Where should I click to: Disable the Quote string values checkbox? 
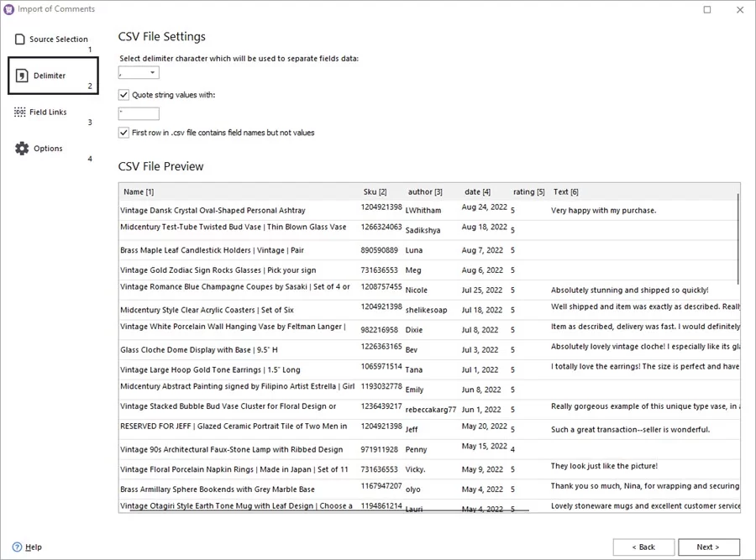(x=123, y=95)
